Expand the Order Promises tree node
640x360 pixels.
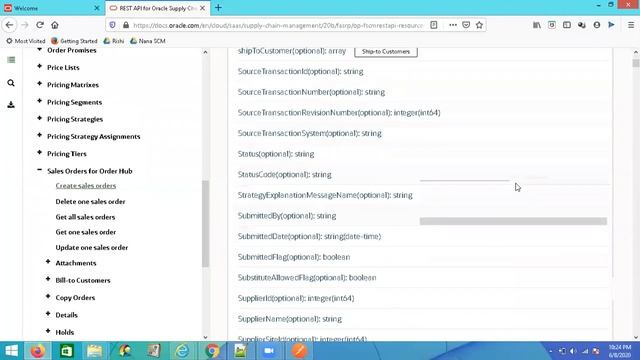pos(40,50)
